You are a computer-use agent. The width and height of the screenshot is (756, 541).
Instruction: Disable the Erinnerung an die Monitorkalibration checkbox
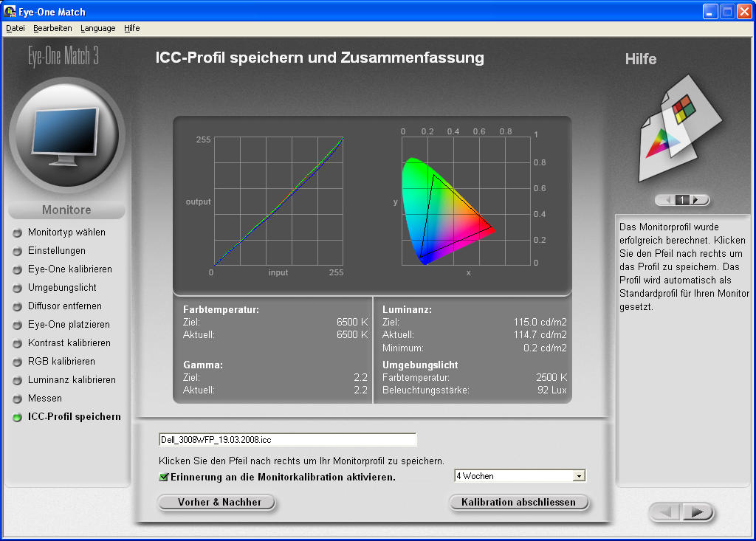pos(164,477)
